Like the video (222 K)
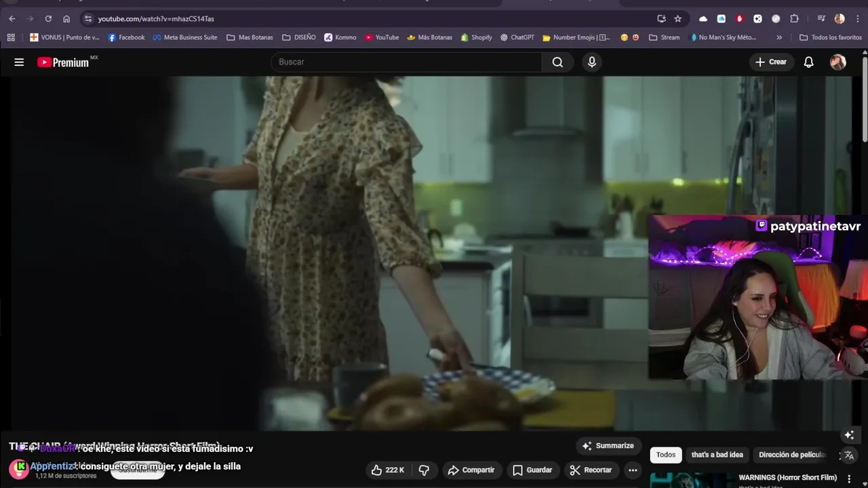868x488 pixels. tap(388, 470)
